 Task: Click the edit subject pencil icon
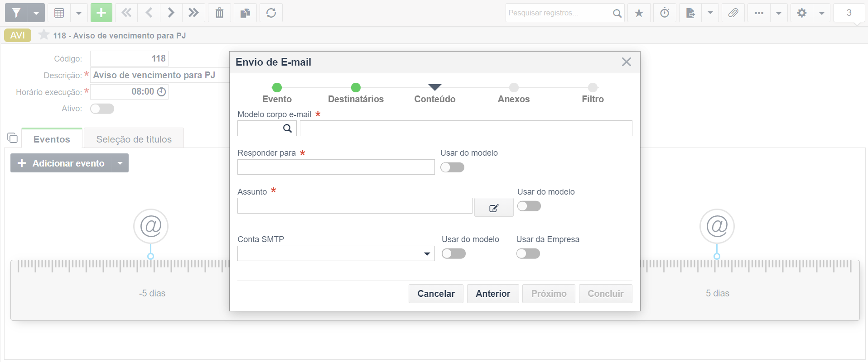coord(494,208)
